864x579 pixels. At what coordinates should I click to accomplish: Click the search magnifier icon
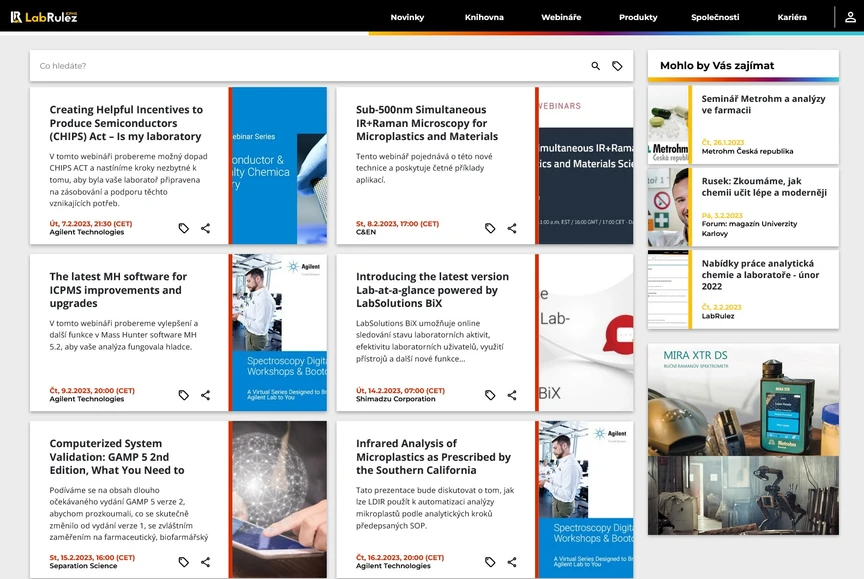pyautogui.click(x=596, y=66)
